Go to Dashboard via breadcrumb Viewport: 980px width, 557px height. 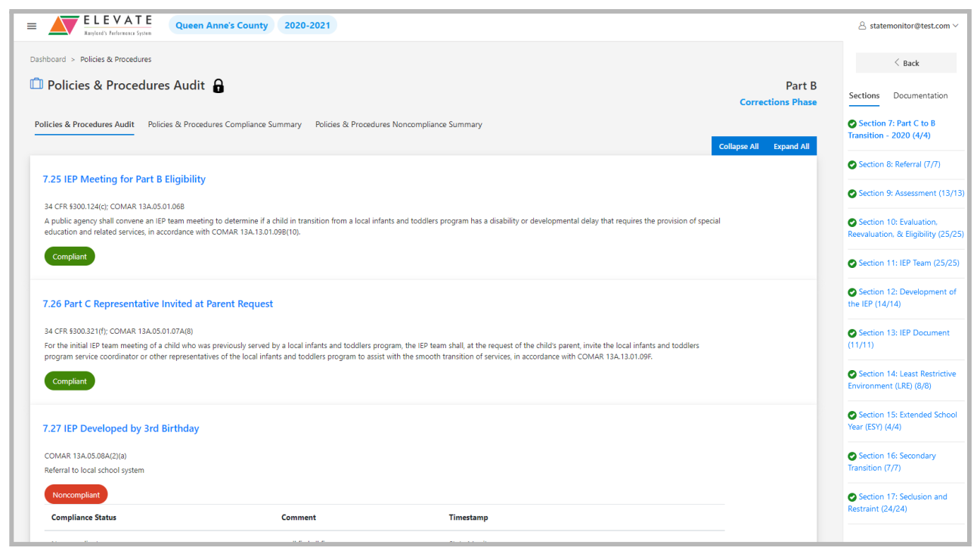tap(48, 60)
